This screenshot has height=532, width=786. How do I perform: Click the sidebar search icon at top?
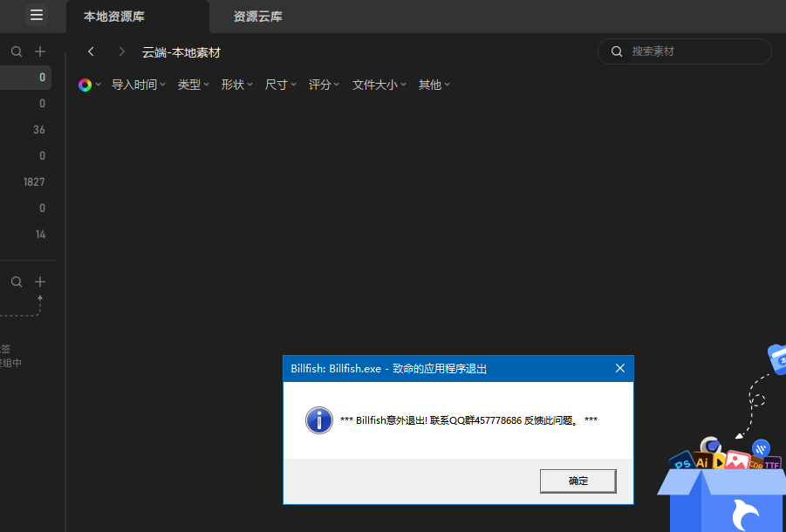point(17,51)
